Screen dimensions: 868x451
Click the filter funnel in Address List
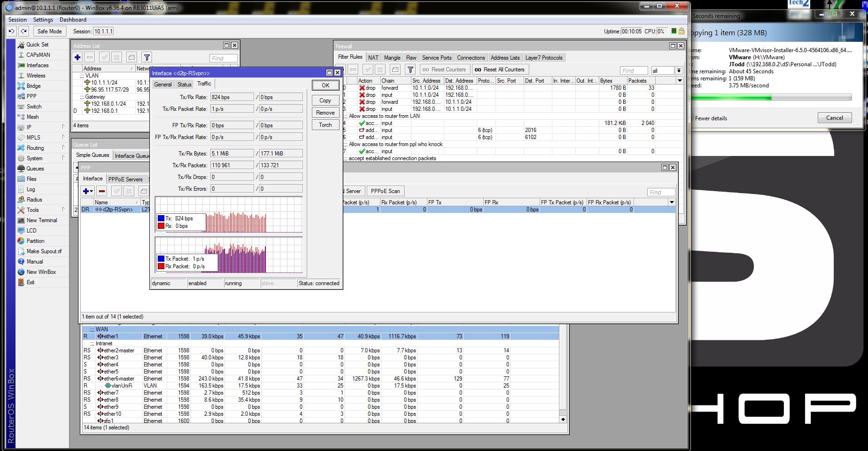(x=147, y=57)
